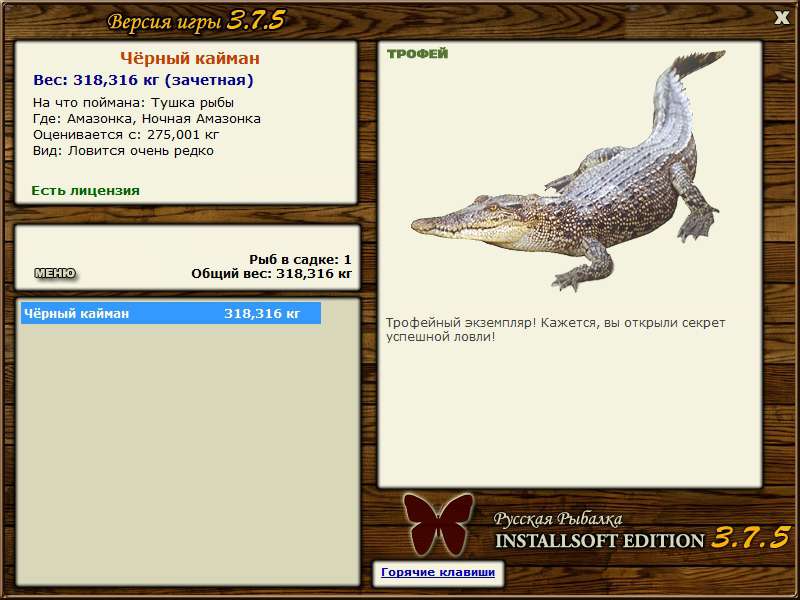Click the green Есть лицензия status text
Image resolution: width=800 pixels, height=600 pixels.
pos(86,191)
